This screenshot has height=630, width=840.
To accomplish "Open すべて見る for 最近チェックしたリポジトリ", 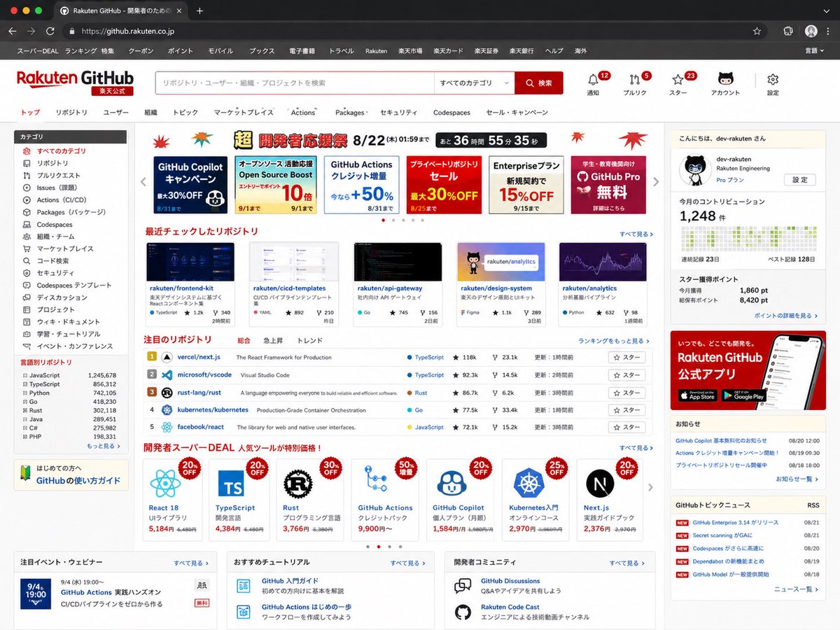I will pos(636,234).
